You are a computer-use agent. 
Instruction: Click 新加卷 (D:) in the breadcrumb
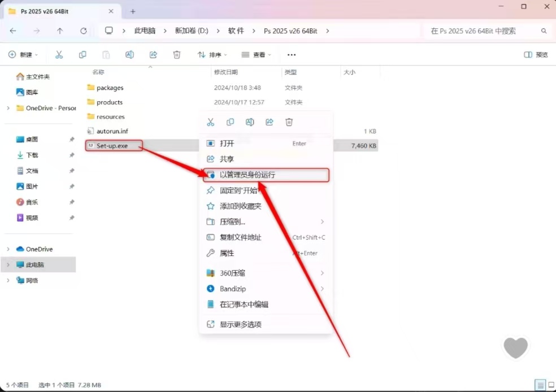coord(192,31)
